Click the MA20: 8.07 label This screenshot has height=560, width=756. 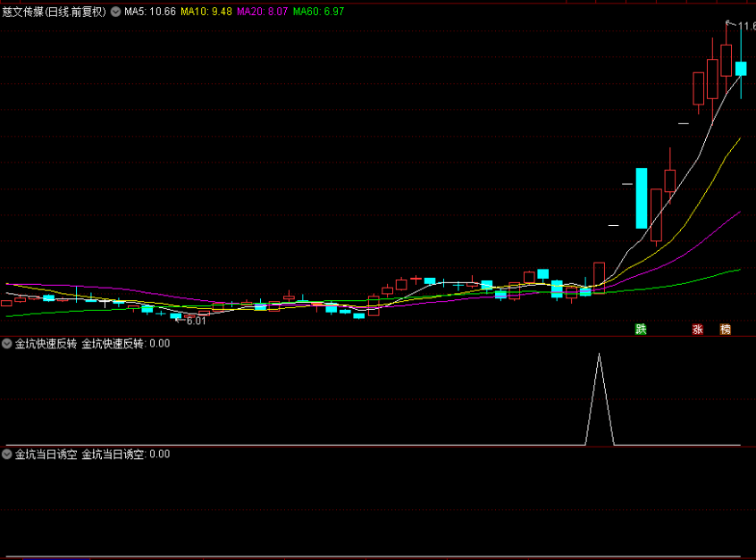263,12
